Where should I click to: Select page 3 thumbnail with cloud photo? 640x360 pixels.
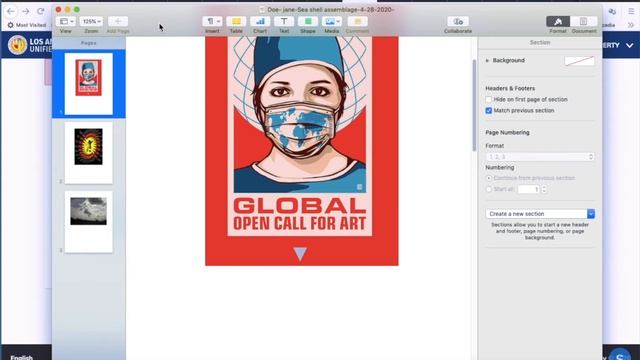pyautogui.click(x=89, y=222)
